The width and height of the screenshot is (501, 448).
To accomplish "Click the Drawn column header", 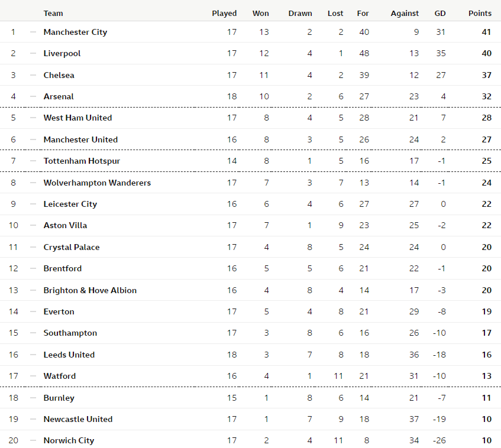I will (300, 14).
